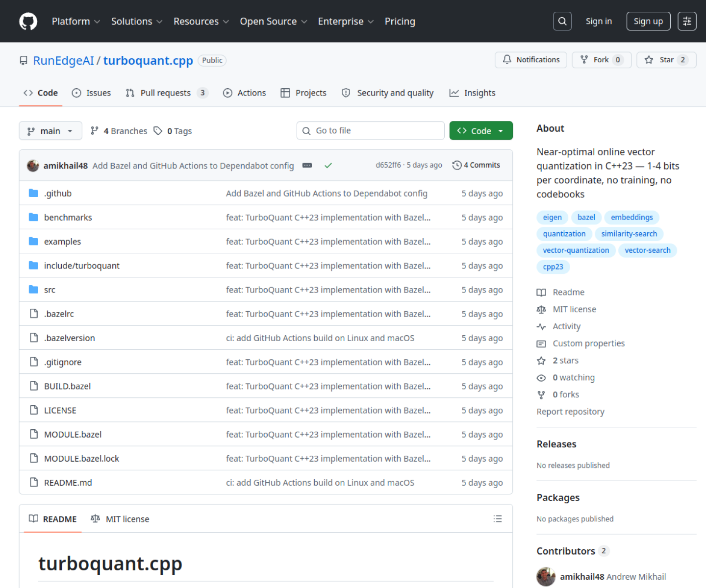Screen dimensions: 706x588
Task: Expand the Enterprise menu
Action: (x=346, y=22)
